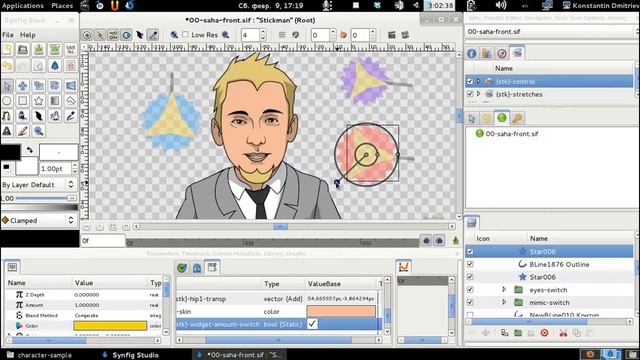The image size is (640, 360).
Task: Open the File menu in toolbox
Action: click(x=8, y=35)
